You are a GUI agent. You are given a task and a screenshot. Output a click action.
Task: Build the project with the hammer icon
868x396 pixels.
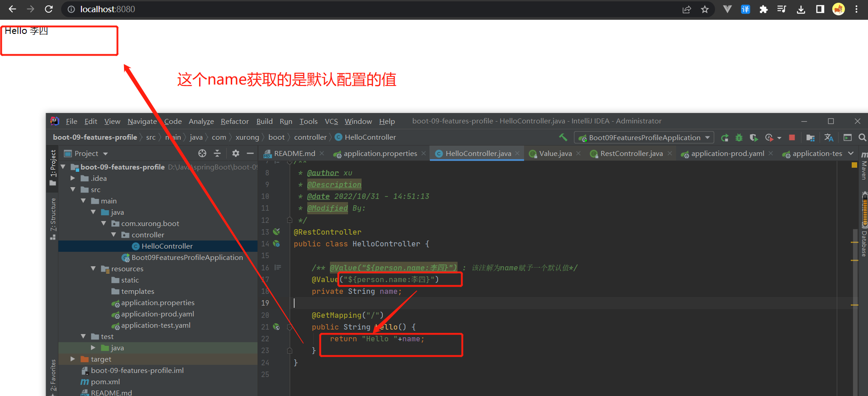563,137
